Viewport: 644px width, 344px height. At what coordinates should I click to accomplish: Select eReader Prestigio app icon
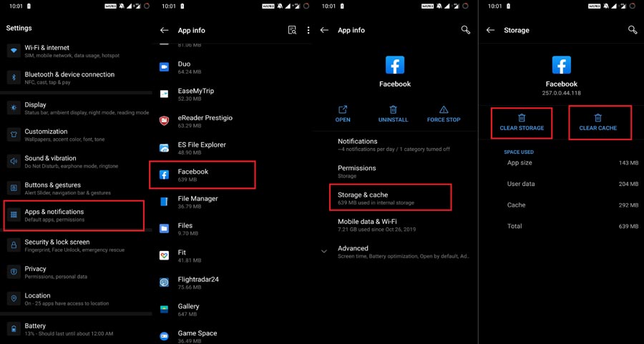[165, 121]
